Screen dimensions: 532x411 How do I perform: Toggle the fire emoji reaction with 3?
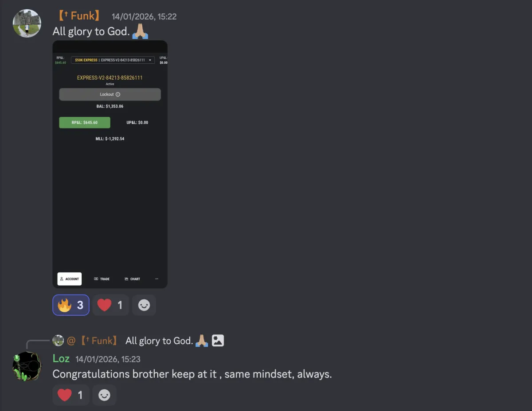click(x=71, y=305)
